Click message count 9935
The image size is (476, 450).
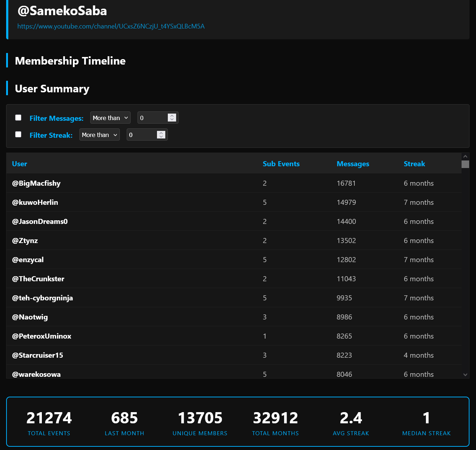[344, 298]
